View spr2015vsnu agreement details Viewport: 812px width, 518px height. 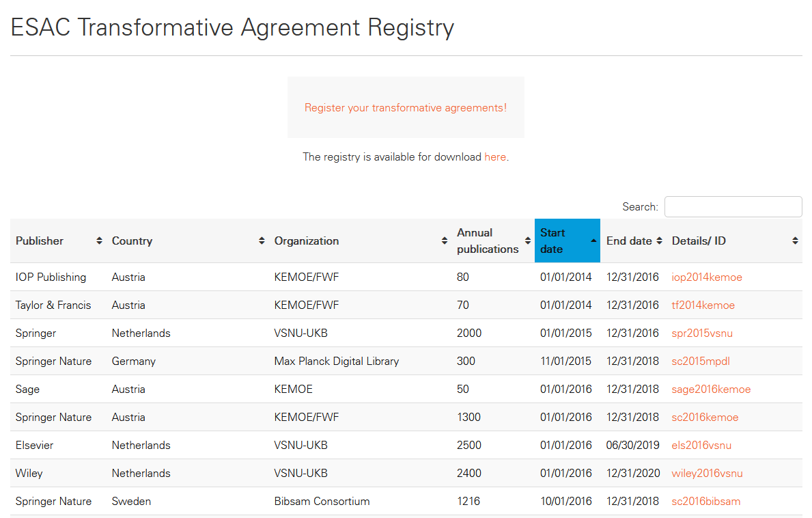click(x=702, y=333)
